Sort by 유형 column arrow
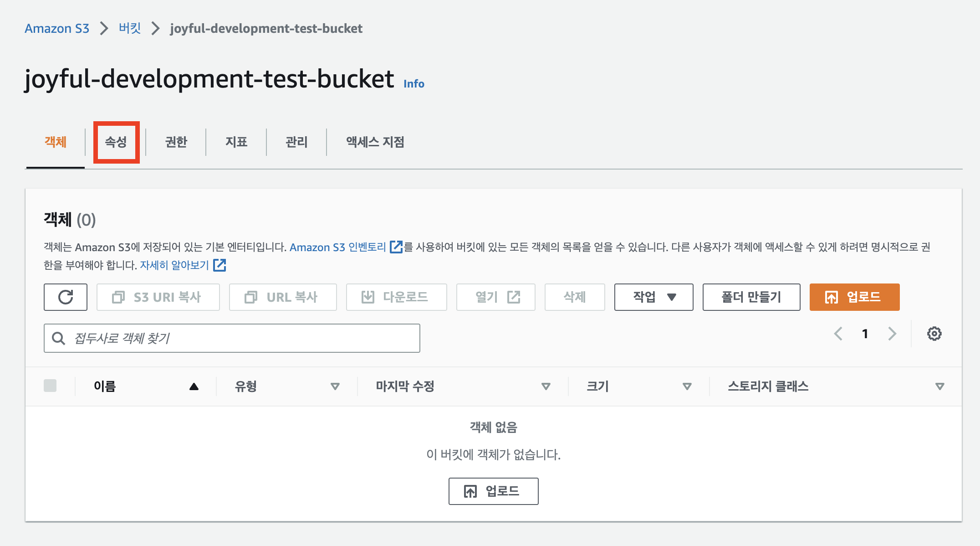This screenshot has width=980, height=546. click(335, 386)
